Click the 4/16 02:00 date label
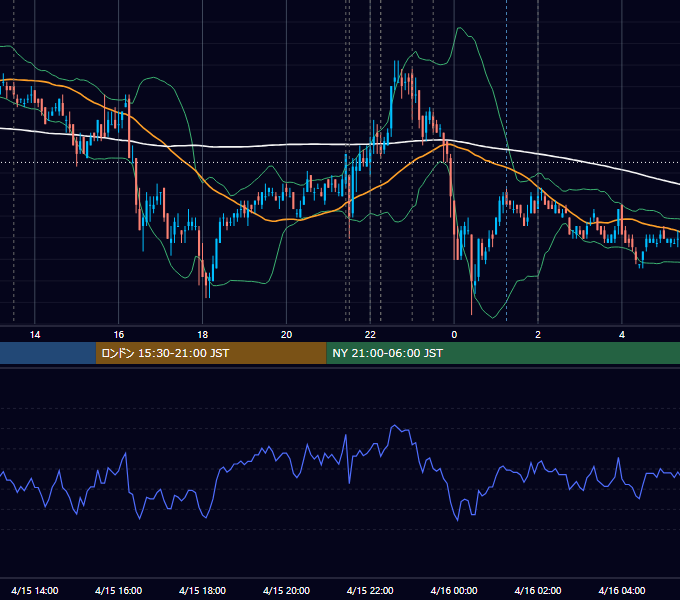The width and height of the screenshot is (680, 600). 538,590
